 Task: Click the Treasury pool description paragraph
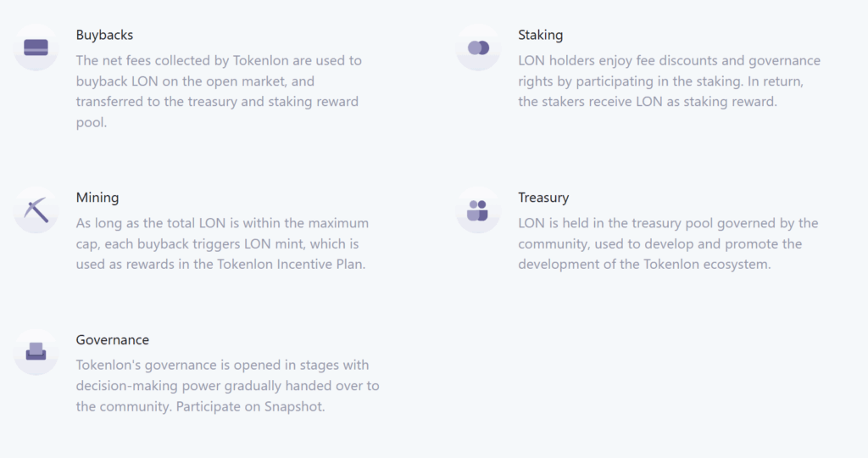pyautogui.click(x=668, y=244)
